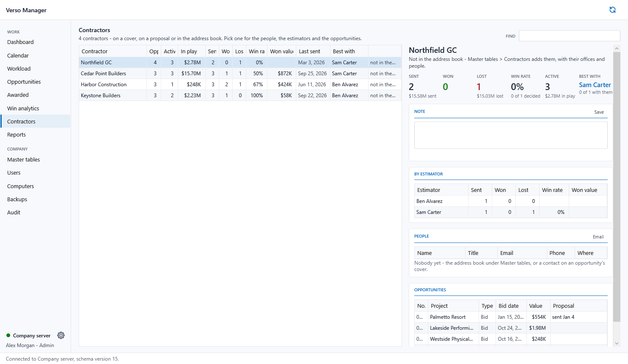
Task: Go to Calendar in sidebar
Action: pyautogui.click(x=36, y=55)
